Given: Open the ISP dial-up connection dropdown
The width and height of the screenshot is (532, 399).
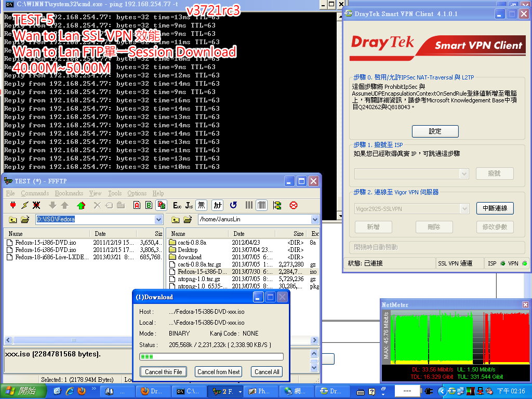Looking at the screenshot, I should tap(464, 174).
